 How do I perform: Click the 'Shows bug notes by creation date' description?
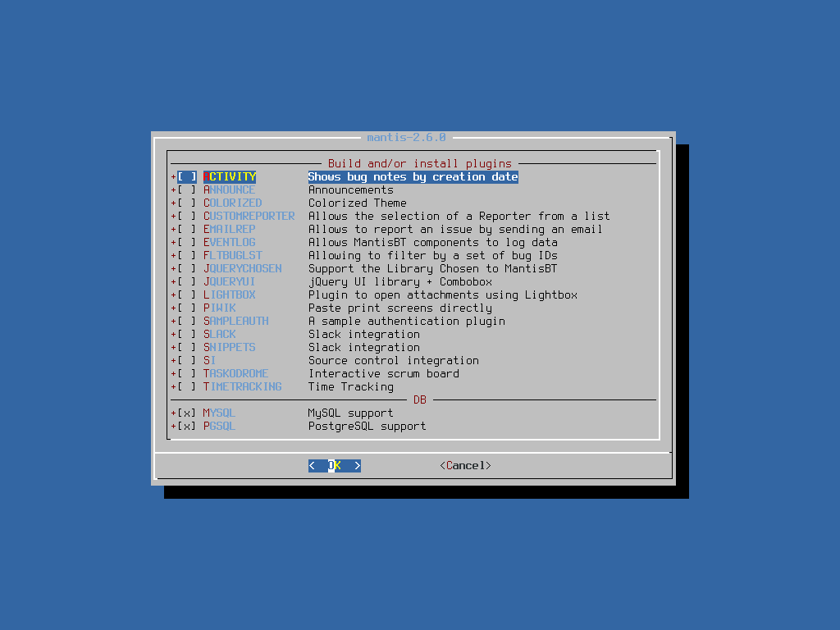pyautogui.click(x=413, y=177)
